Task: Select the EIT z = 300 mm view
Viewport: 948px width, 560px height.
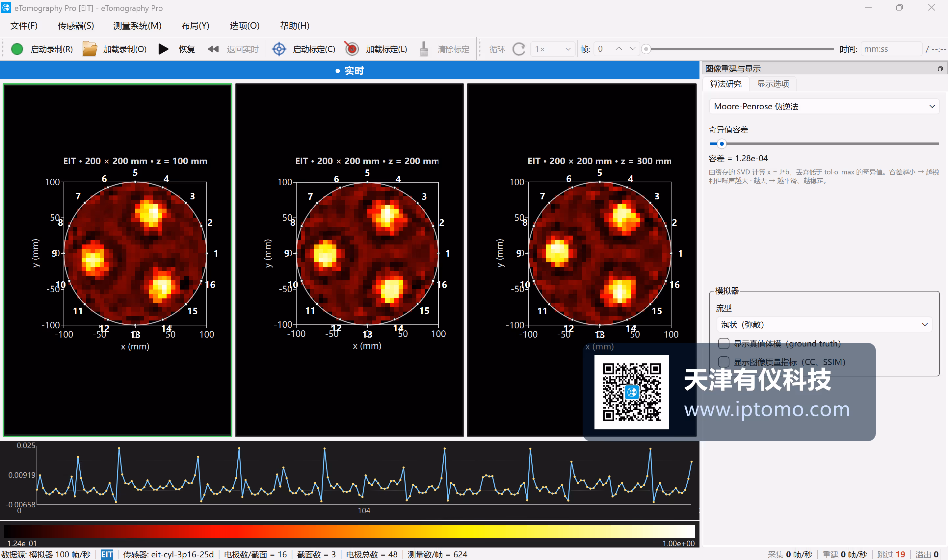Action: point(581,260)
